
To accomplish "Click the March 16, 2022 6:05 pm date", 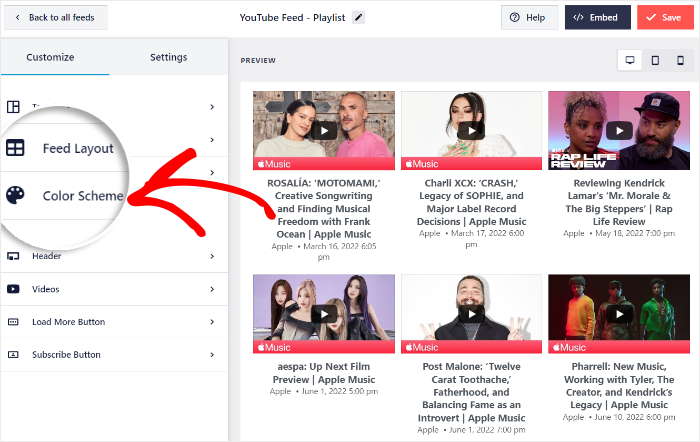I will (340, 251).
